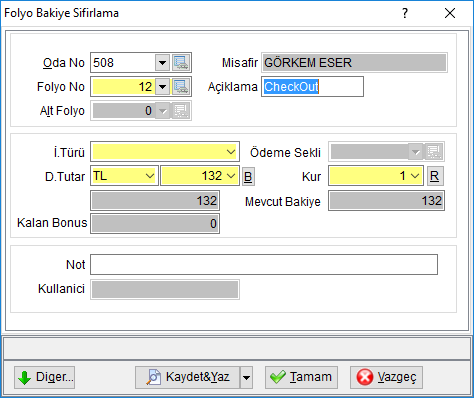Click into the Not text field
Screen dimensions: 474x398
pyautogui.click(x=264, y=265)
